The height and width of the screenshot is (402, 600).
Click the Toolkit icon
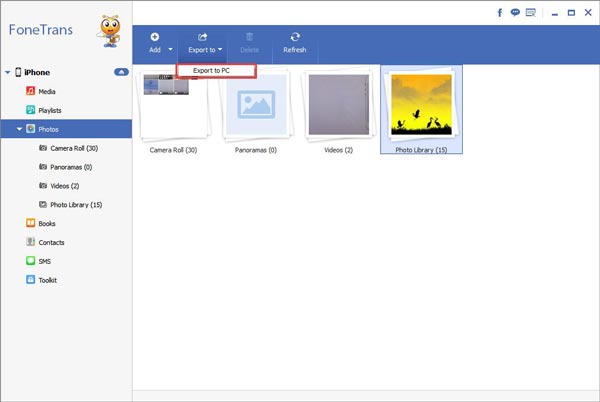pyautogui.click(x=30, y=279)
